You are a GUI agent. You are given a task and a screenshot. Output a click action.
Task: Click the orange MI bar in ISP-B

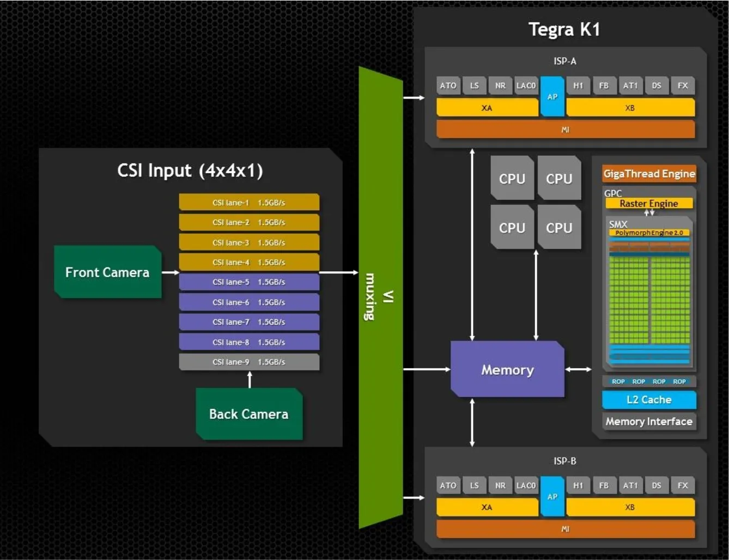[x=566, y=529]
